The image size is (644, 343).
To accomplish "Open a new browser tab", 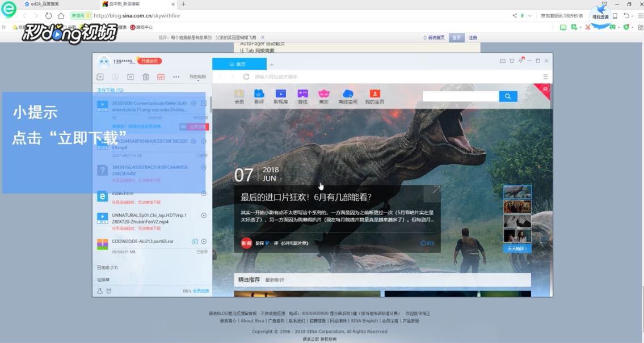I will tap(183, 4).
